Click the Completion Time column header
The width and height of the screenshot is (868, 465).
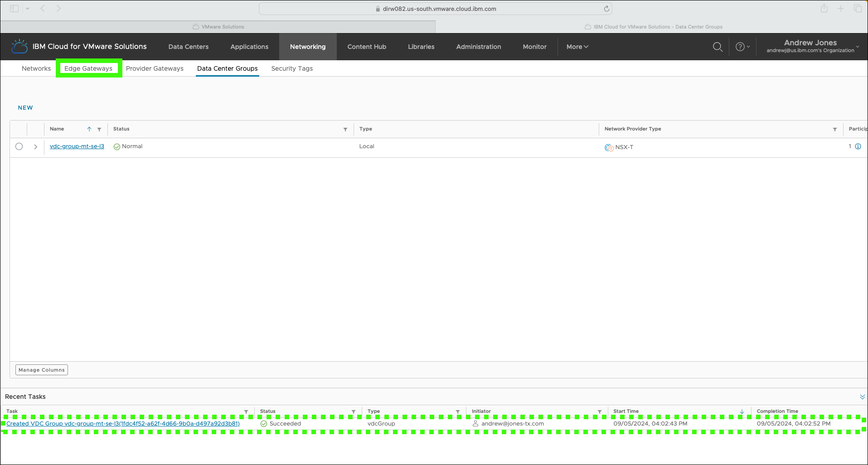pos(777,412)
